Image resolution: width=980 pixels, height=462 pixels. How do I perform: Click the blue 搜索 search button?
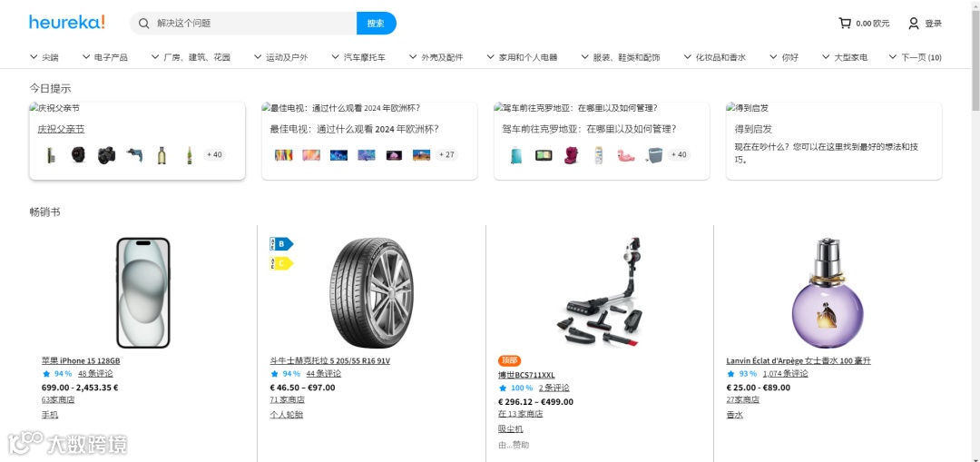[377, 23]
